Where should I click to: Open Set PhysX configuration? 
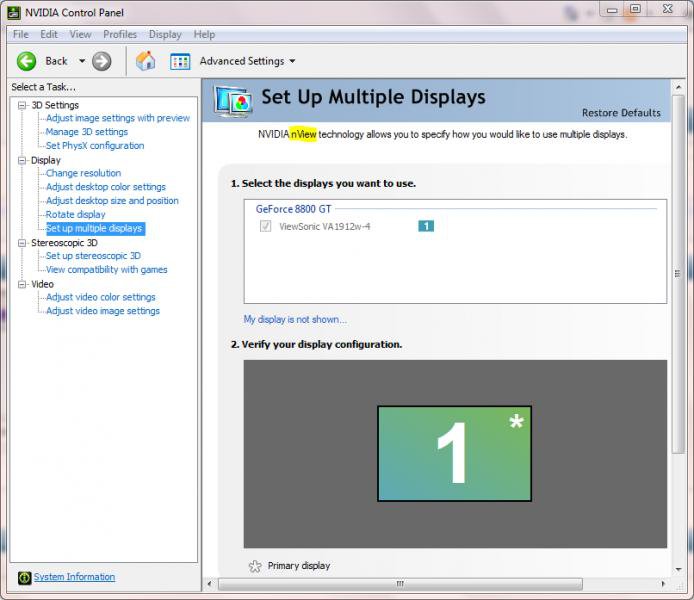click(95, 146)
